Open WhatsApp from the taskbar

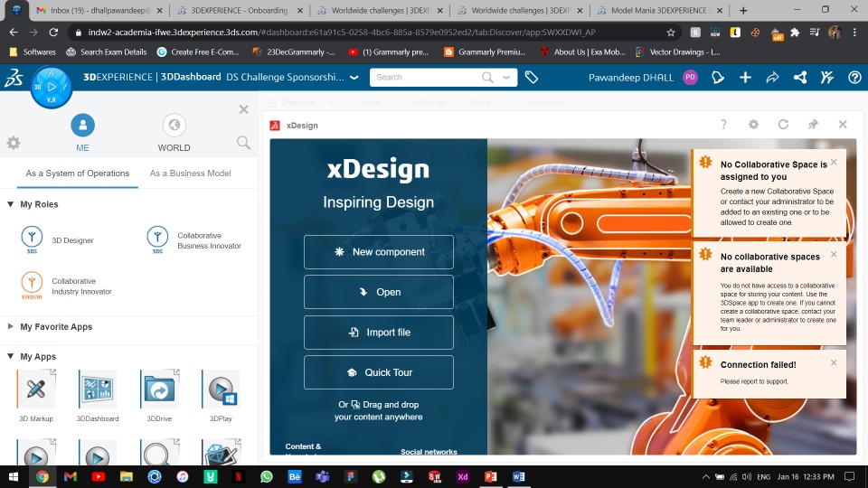[x=266, y=476]
